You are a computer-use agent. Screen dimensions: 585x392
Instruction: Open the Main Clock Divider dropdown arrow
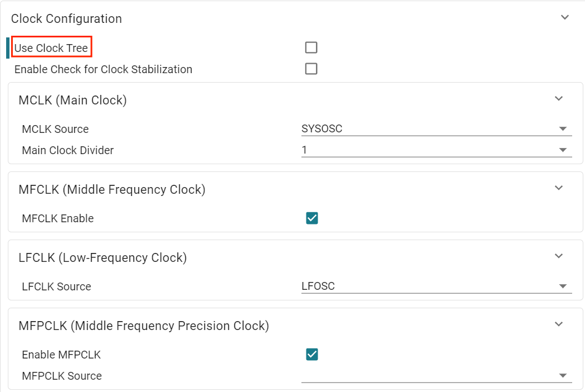pyautogui.click(x=563, y=150)
